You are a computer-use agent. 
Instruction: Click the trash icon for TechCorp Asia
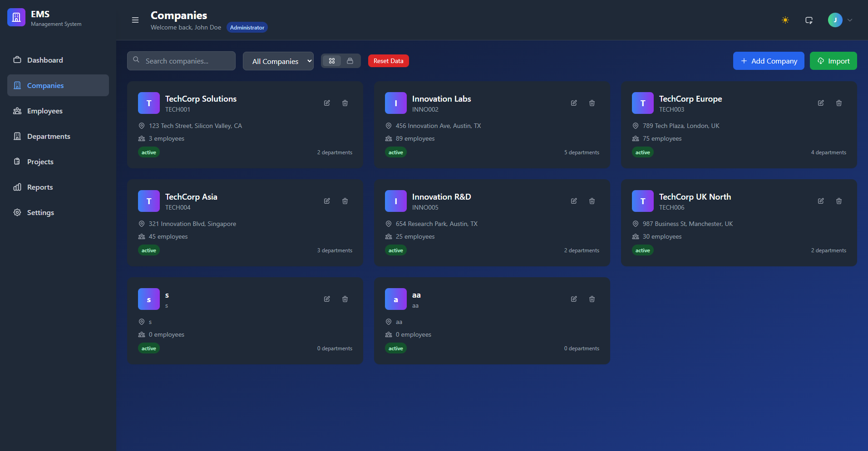click(345, 201)
